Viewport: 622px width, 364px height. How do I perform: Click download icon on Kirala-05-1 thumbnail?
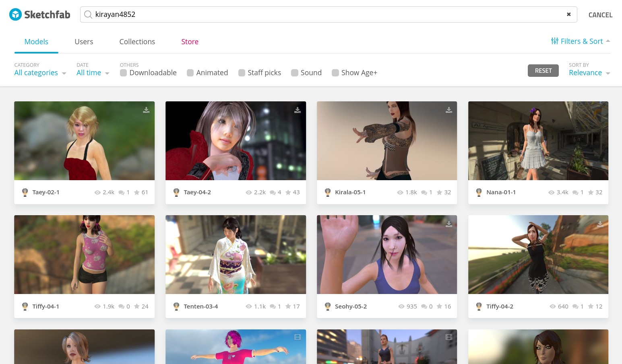449,110
